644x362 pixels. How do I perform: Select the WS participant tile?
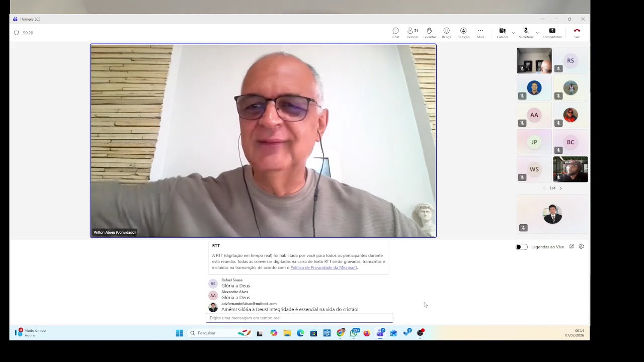pyautogui.click(x=534, y=169)
